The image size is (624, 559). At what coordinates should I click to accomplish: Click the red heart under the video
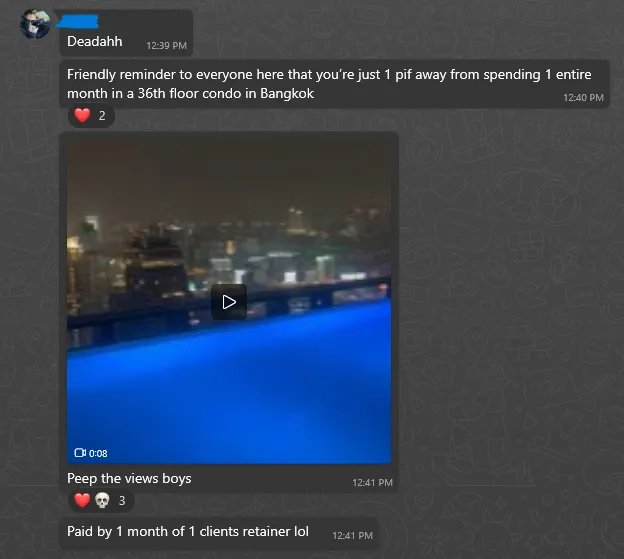point(82,500)
